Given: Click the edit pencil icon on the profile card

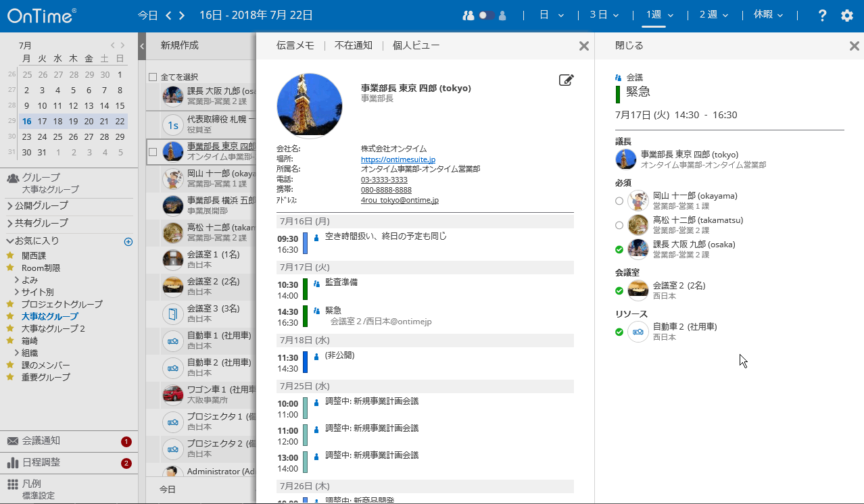Looking at the screenshot, I should click(567, 80).
